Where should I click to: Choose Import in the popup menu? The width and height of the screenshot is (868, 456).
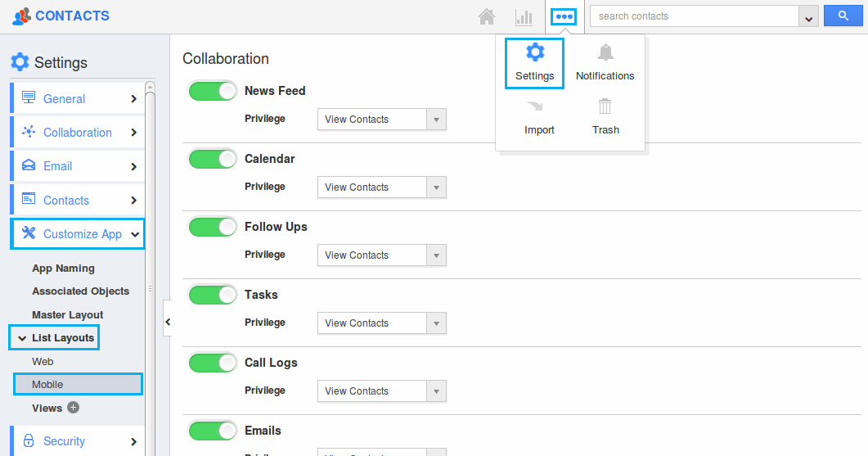(x=539, y=117)
